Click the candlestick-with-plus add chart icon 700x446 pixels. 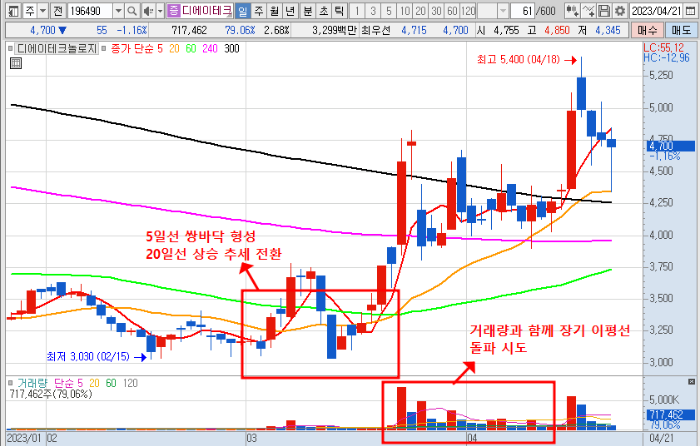point(572,11)
